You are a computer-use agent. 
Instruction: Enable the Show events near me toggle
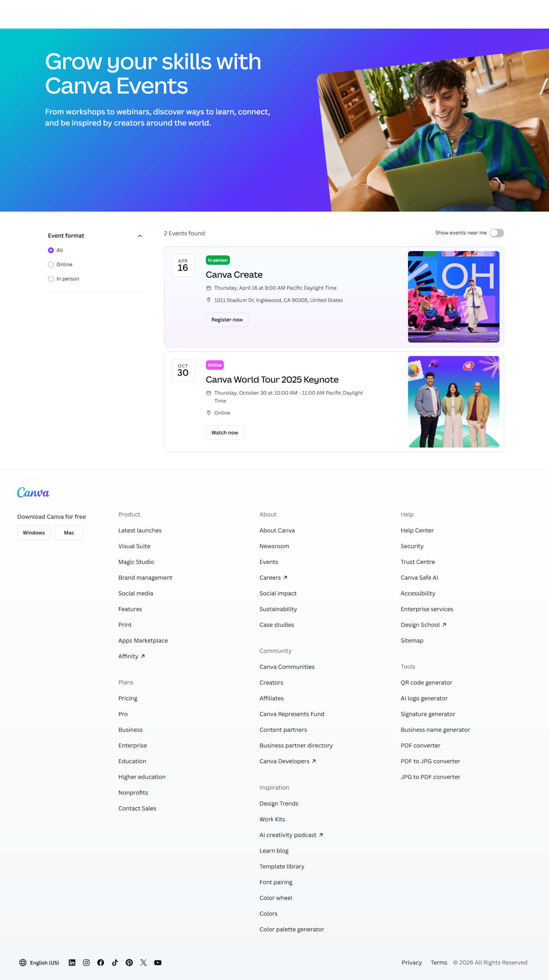pyautogui.click(x=497, y=233)
